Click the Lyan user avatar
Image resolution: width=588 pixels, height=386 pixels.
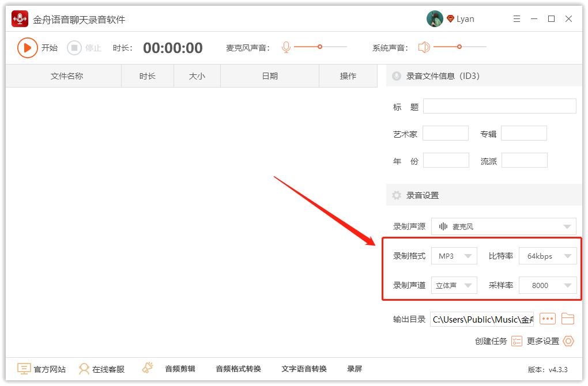tap(435, 19)
